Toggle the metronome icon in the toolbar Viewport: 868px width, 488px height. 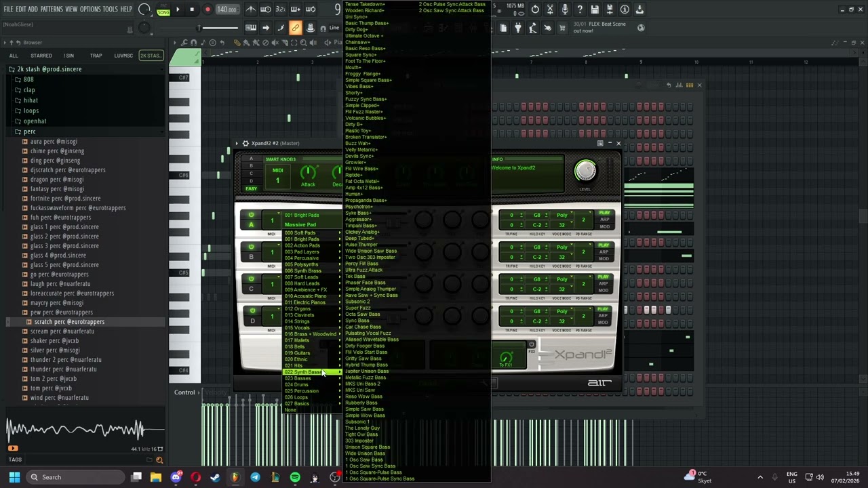pos(251,9)
